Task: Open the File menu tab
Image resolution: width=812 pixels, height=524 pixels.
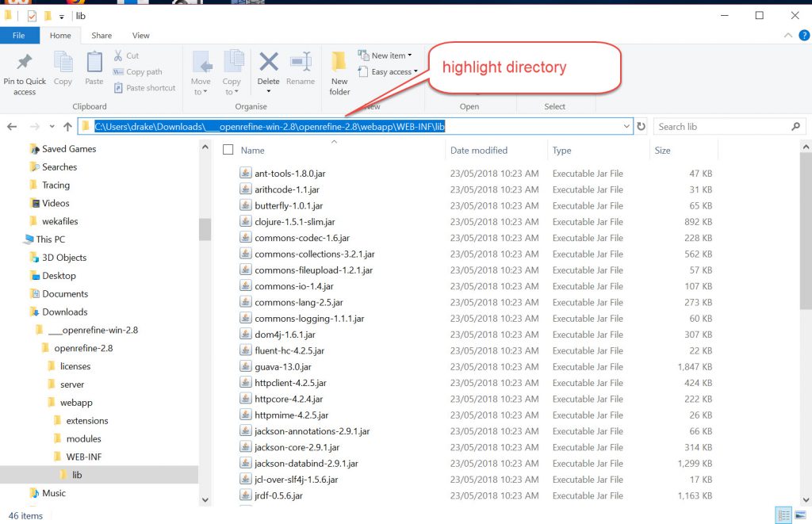Action: 19,36
